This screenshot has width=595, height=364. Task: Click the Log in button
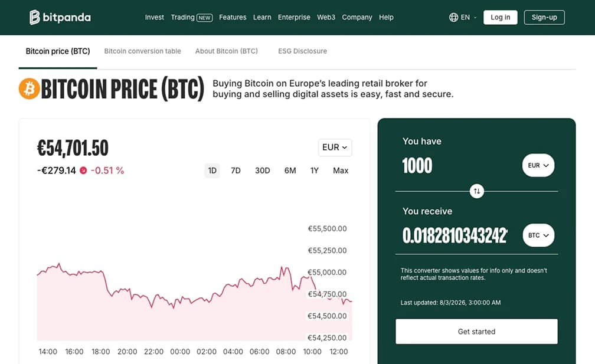point(500,18)
